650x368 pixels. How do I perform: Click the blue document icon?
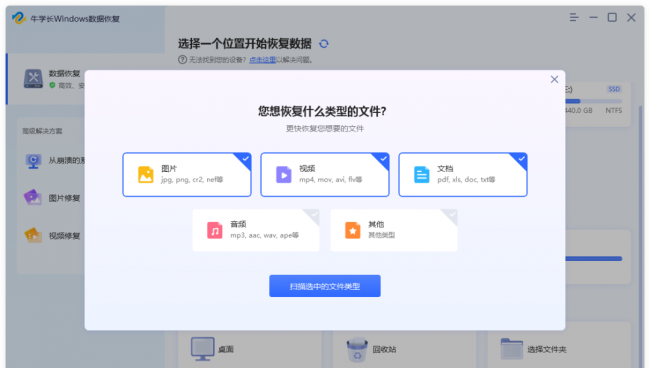point(422,174)
